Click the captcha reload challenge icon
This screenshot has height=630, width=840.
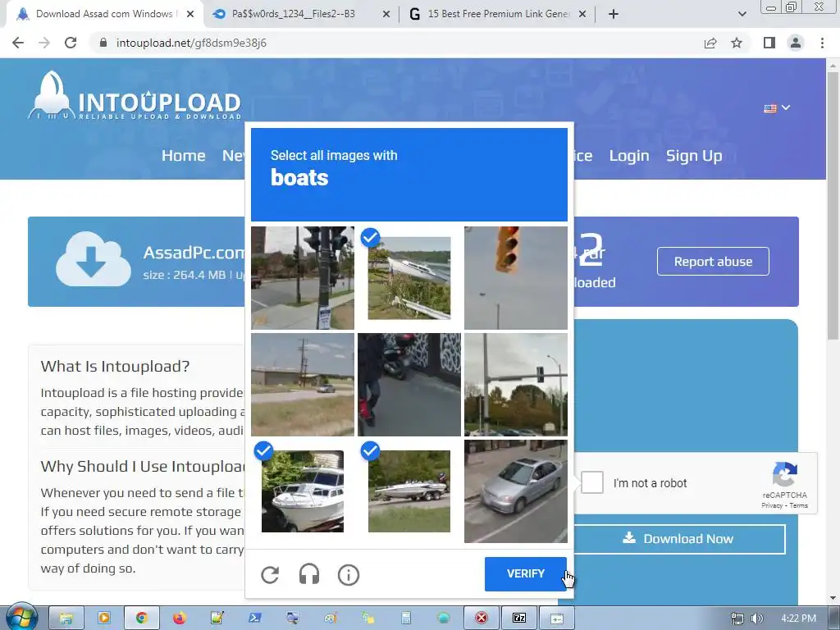point(270,575)
